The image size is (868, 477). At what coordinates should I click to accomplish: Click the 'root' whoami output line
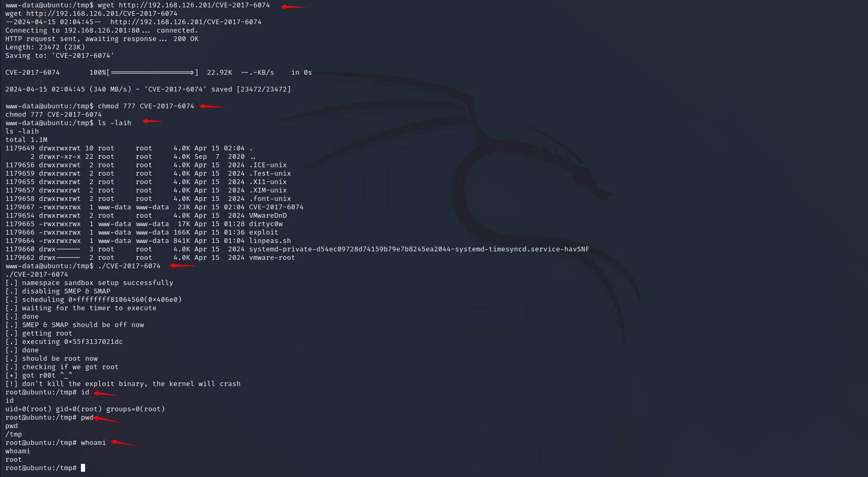14,460
